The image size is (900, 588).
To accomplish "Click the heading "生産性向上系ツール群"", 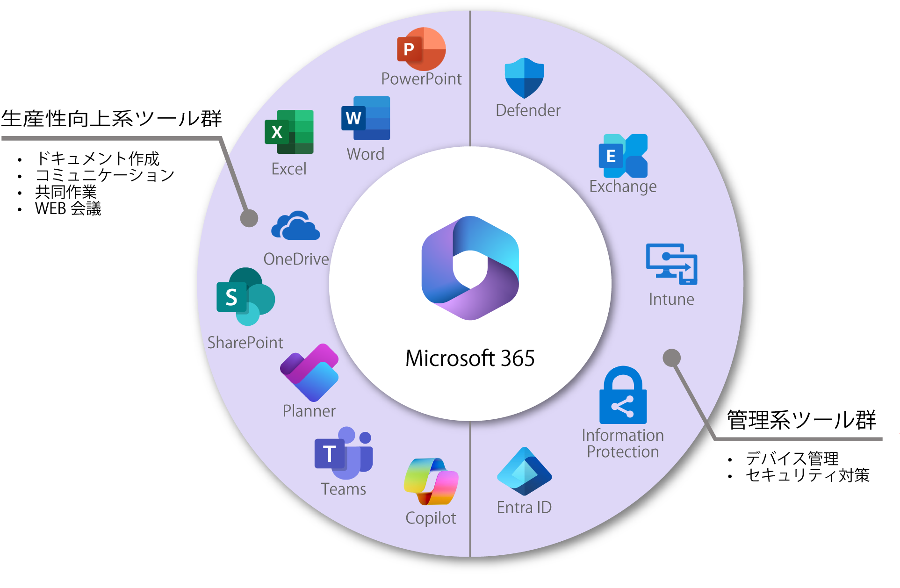I will coord(111,119).
